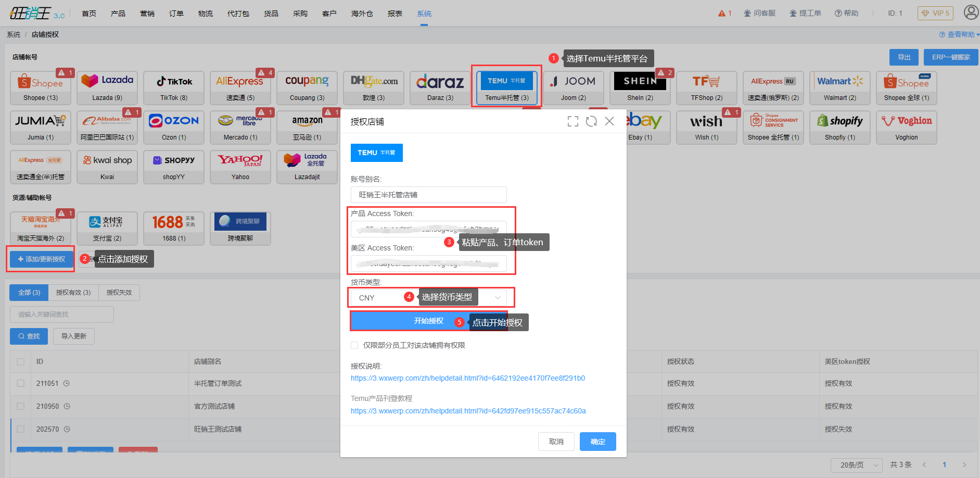The height and width of the screenshot is (478, 980).
Task: Click the 提工单 header link
Action: click(806, 13)
